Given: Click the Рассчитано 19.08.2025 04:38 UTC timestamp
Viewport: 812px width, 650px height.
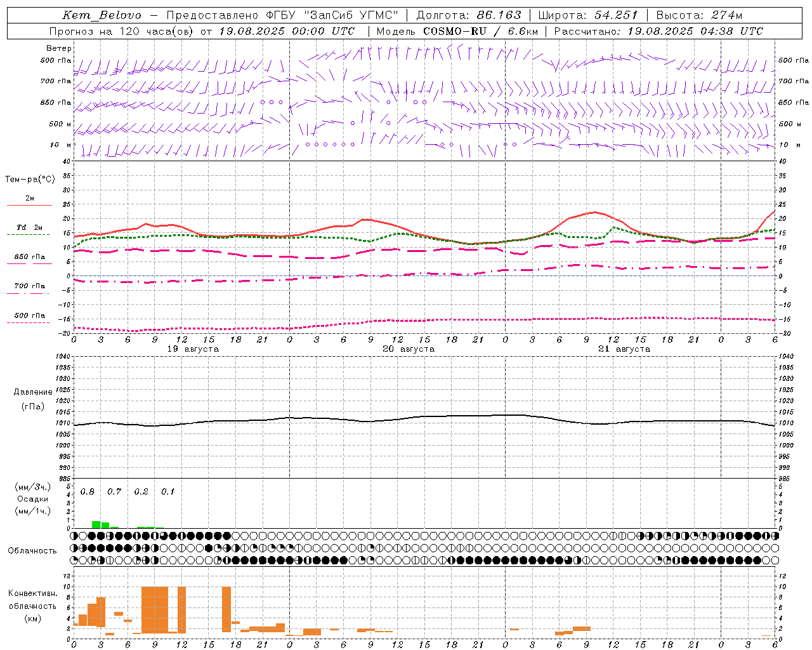Looking at the screenshot, I should click(x=658, y=31).
